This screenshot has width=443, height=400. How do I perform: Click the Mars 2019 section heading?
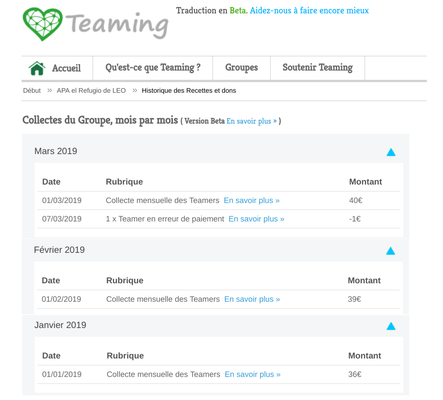[x=56, y=151]
